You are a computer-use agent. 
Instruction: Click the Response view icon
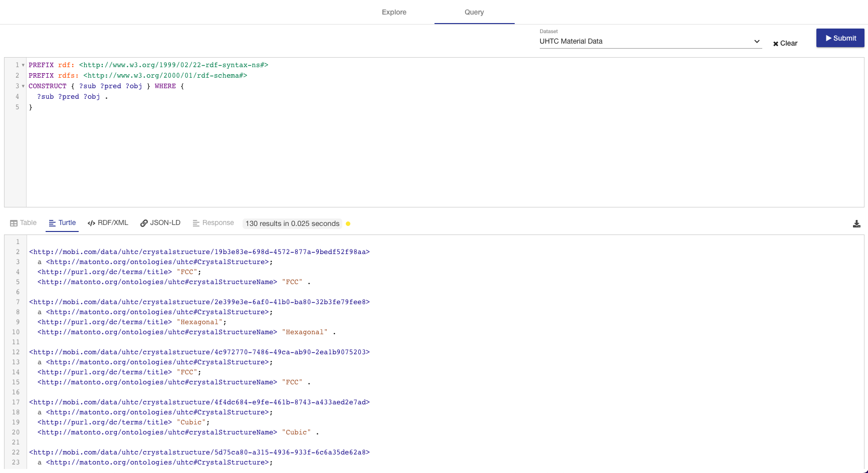195,222
